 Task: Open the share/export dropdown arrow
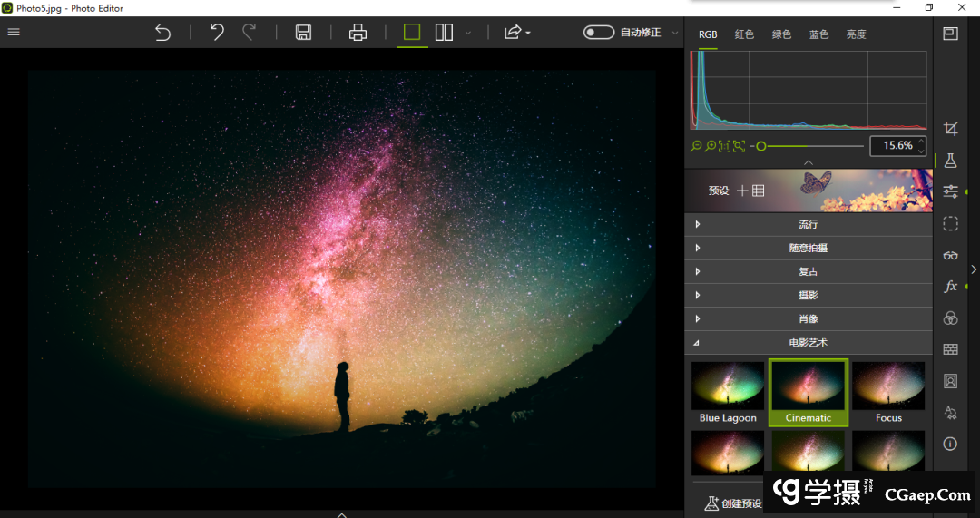527,34
